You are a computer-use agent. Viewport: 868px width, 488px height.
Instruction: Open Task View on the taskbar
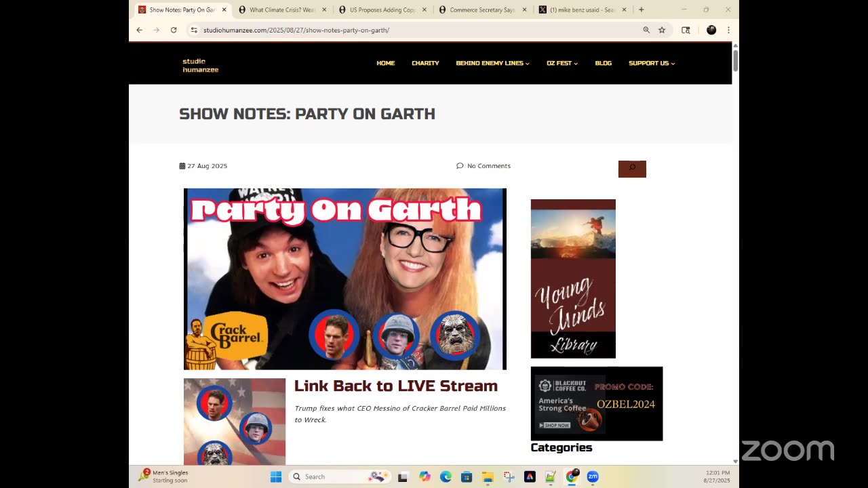pyautogui.click(x=403, y=476)
